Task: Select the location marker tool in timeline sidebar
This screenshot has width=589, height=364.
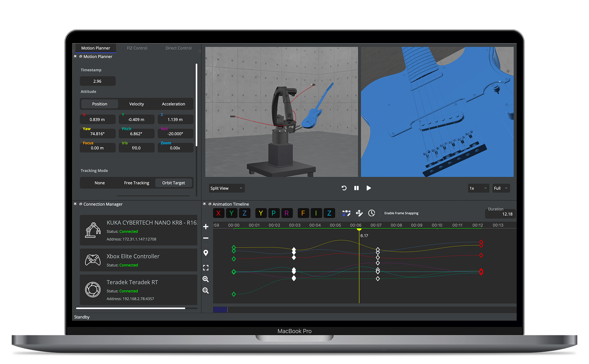Action: tap(206, 253)
